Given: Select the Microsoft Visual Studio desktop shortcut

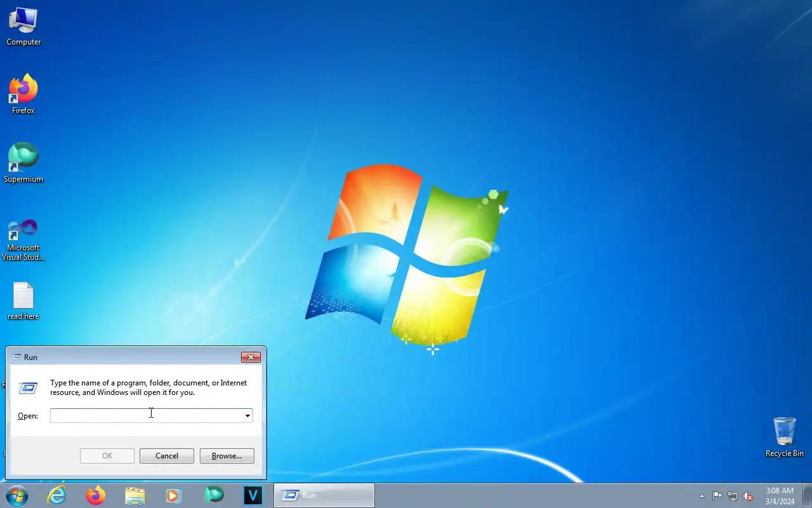Looking at the screenshot, I should pyautogui.click(x=23, y=239).
